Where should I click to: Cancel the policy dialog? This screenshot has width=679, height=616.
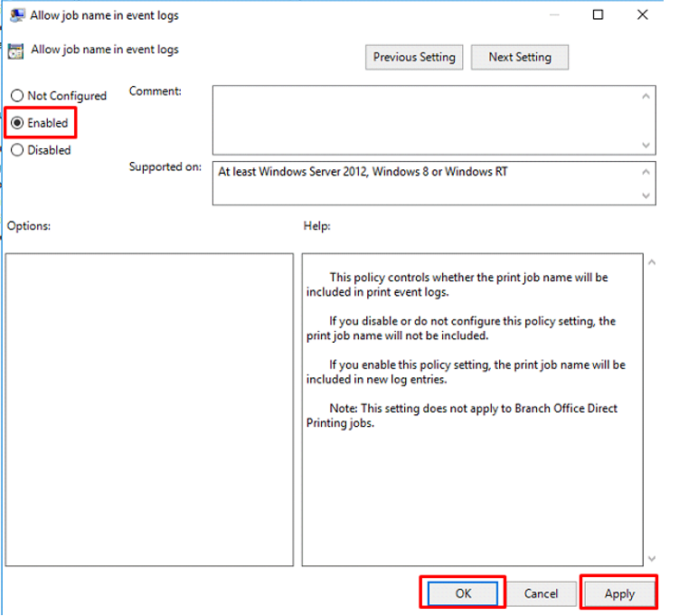pyautogui.click(x=541, y=593)
